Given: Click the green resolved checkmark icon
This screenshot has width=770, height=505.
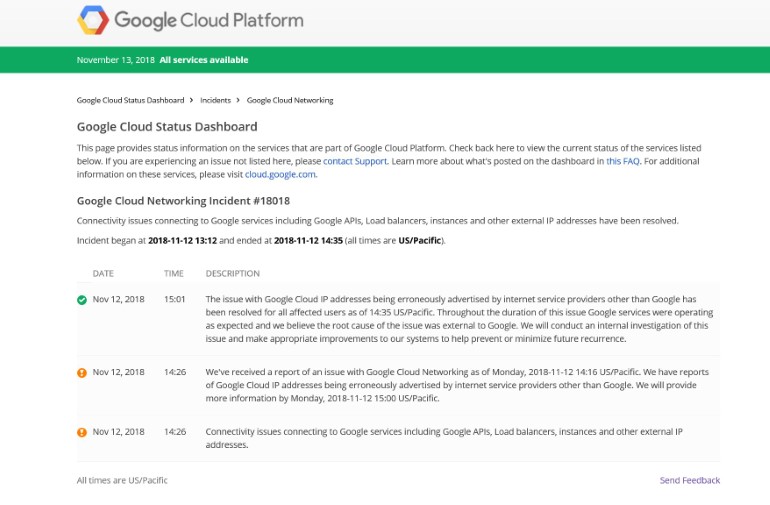Looking at the screenshot, I should click(x=82, y=299).
